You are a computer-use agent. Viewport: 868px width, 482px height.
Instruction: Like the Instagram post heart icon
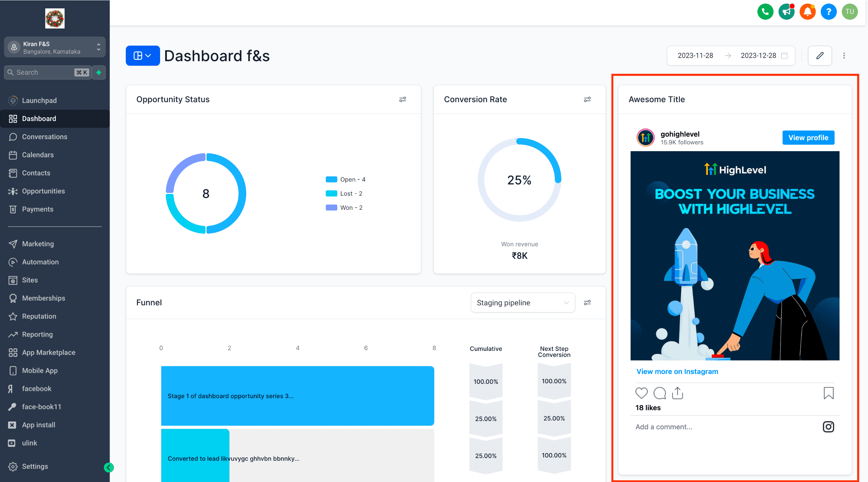(642, 393)
